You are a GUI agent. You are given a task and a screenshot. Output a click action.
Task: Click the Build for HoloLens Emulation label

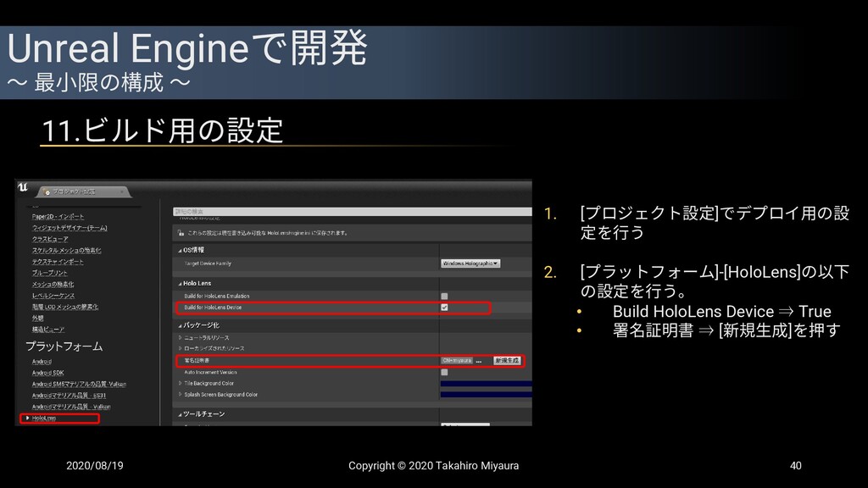click(217, 297)
